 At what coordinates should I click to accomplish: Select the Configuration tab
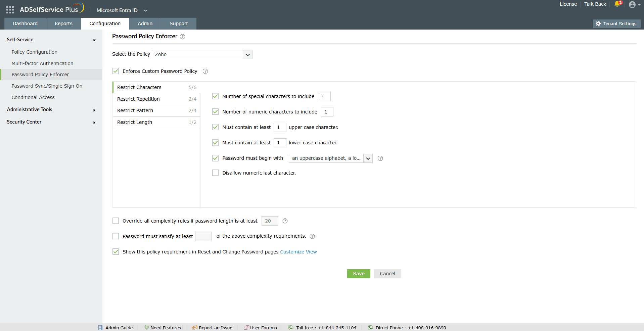(x=105, y=23)
